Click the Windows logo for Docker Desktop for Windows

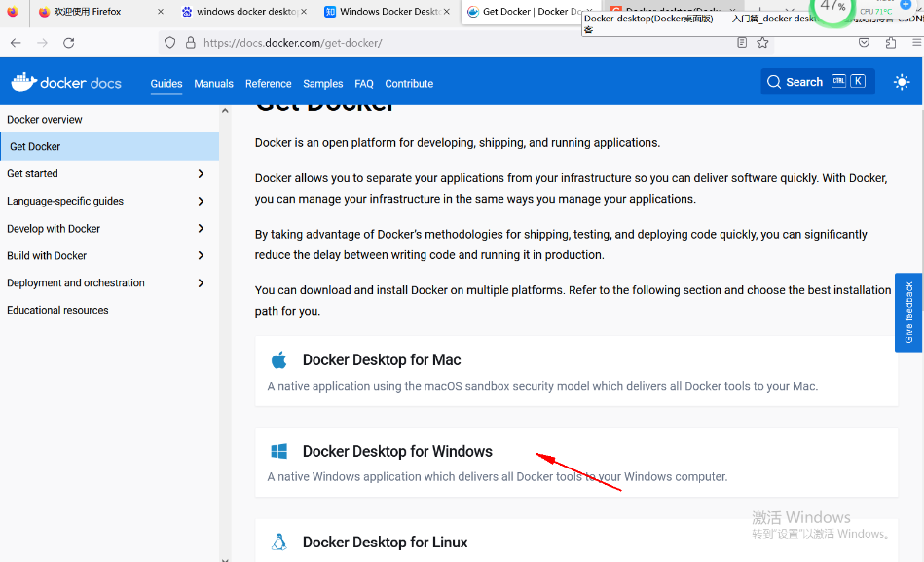278,451
